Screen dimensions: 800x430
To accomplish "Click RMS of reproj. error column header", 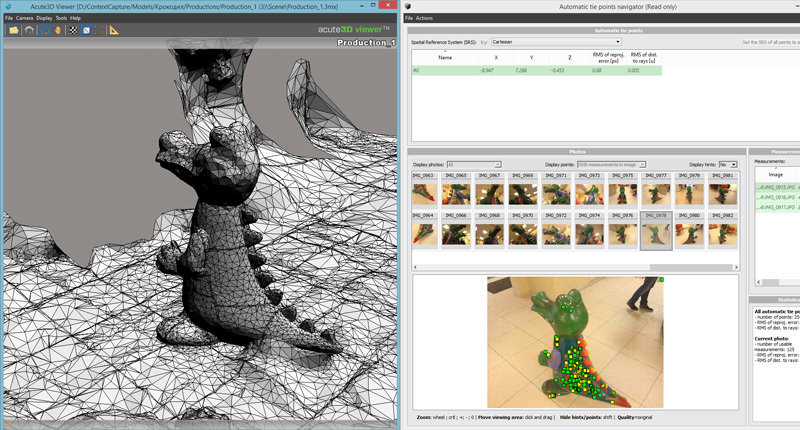I will point(608,58).
